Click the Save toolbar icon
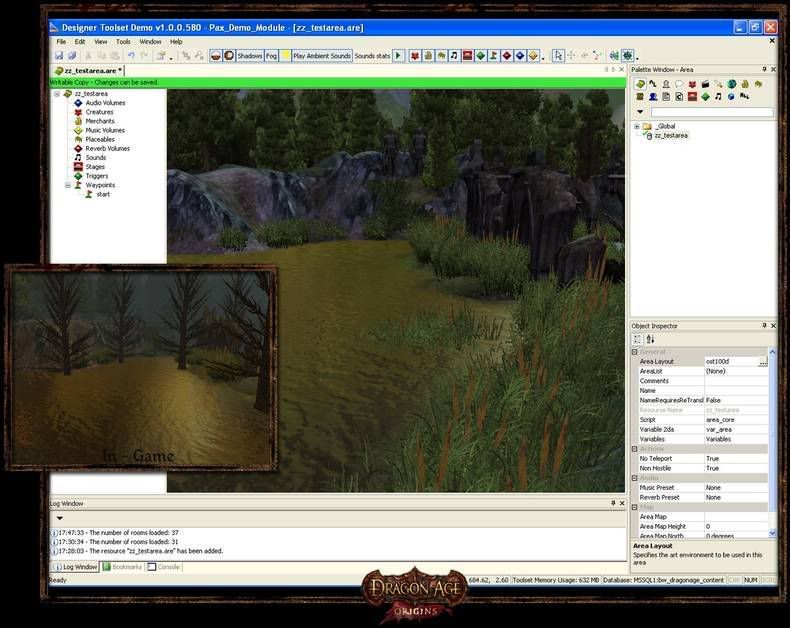790x628 pixels. (x=59, y=56)
